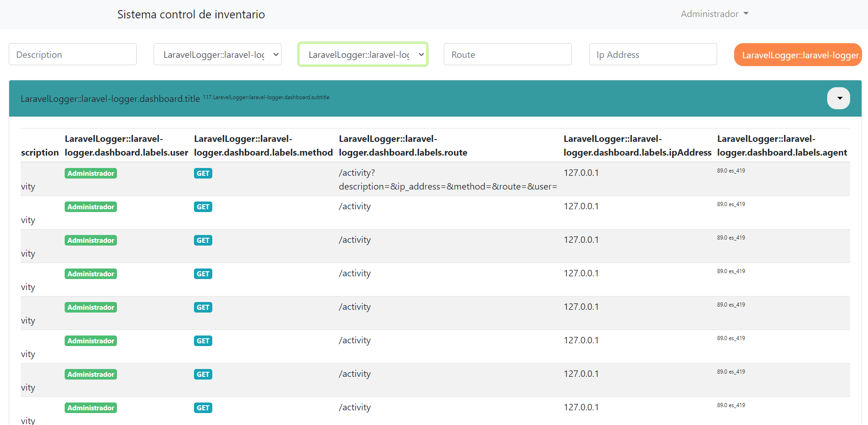Click the Administrador user badge in the first row

tap(90, 173)
